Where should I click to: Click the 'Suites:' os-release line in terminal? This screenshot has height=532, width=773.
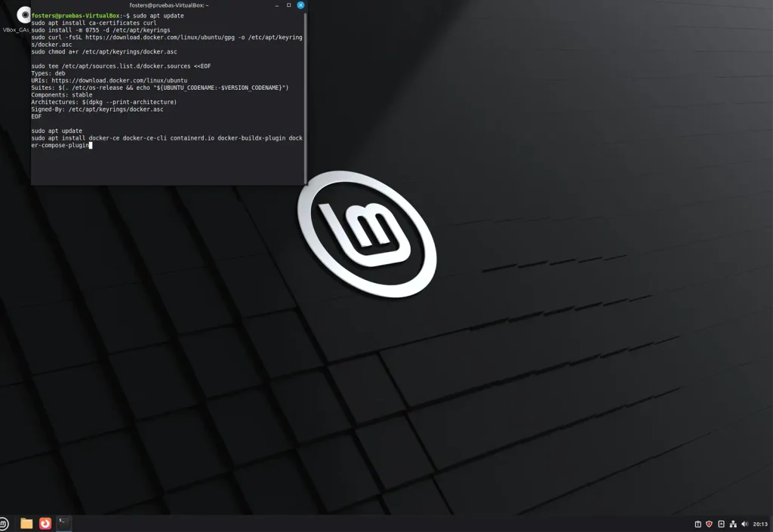(160, 88)
